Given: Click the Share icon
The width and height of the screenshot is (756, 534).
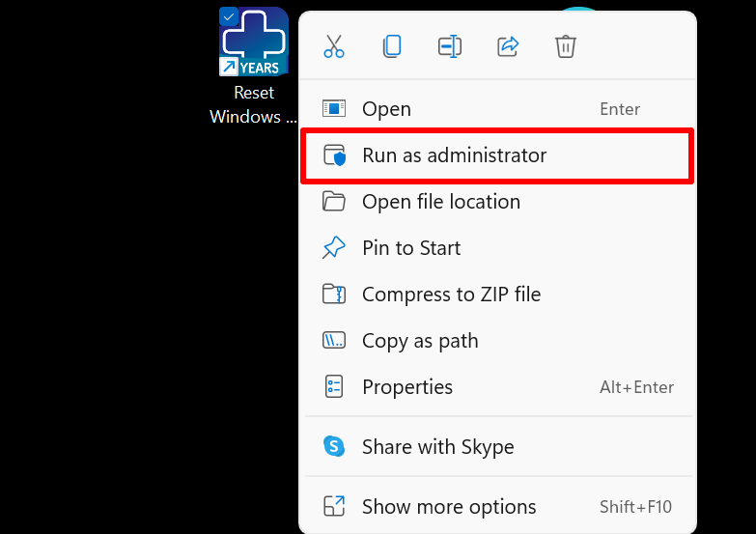Looking at the screenshot, I should click(508, 46).
